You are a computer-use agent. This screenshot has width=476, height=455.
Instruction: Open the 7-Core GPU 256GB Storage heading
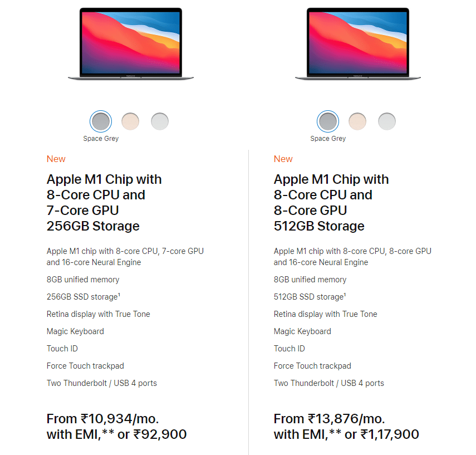click(104, 203)
